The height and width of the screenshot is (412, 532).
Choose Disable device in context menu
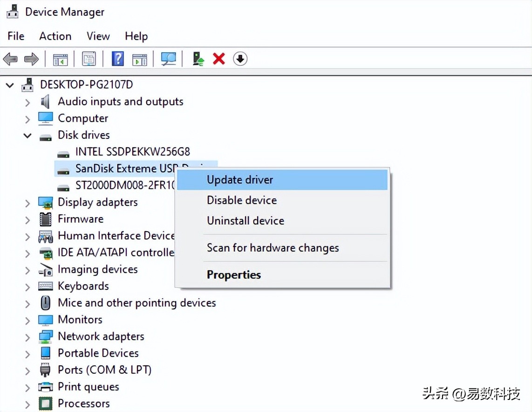point(282,200)
